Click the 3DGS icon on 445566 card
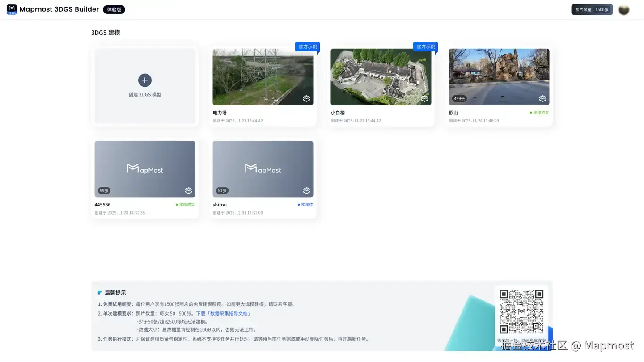Screen dimensions: 644x362 point(188,190)
